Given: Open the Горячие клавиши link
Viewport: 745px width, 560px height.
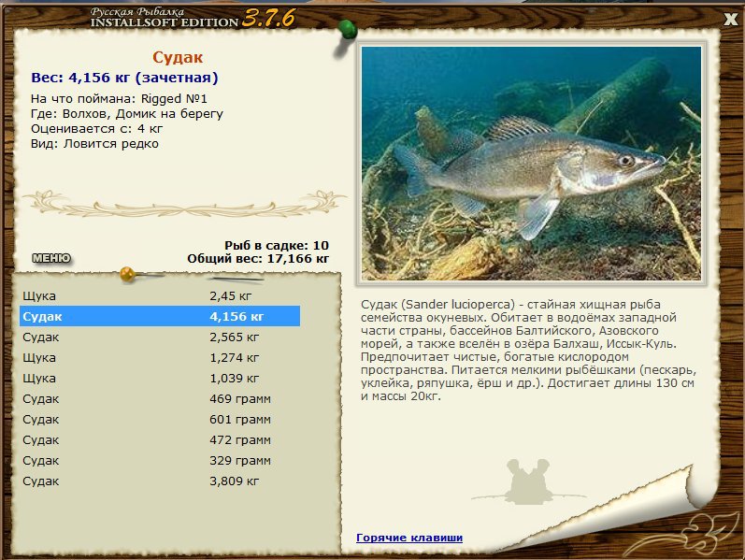Looking at the screenshot, I should [409, 538].
